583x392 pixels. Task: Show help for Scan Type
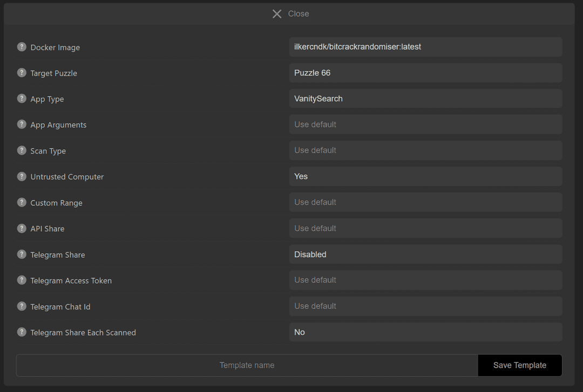[x=22, y=150]
